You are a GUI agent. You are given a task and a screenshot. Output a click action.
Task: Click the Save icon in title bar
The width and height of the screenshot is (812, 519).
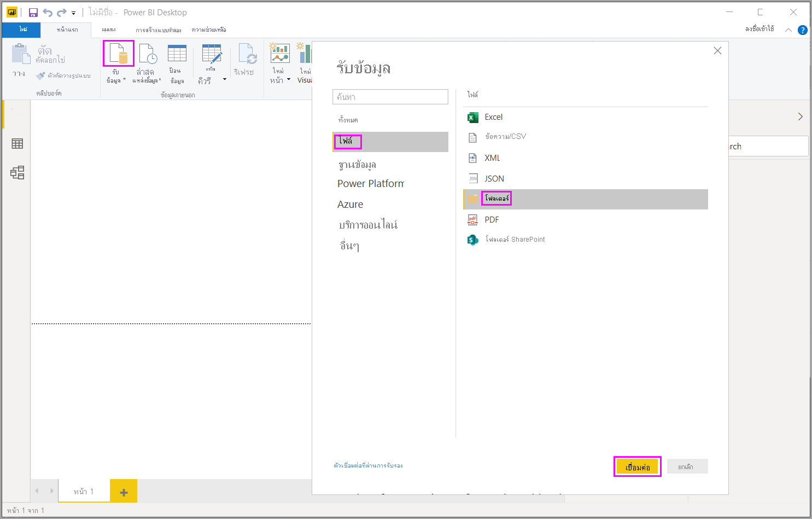33,12
